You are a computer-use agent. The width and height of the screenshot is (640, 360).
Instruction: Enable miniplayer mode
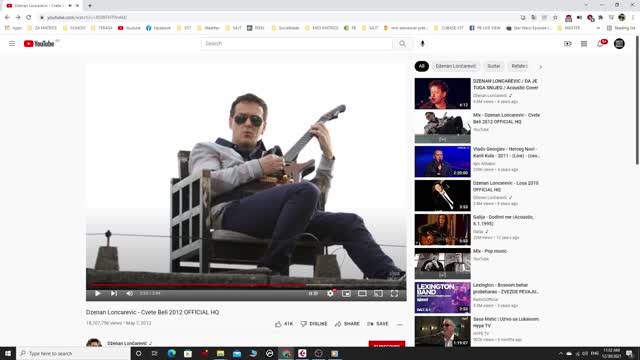[346, 293]
